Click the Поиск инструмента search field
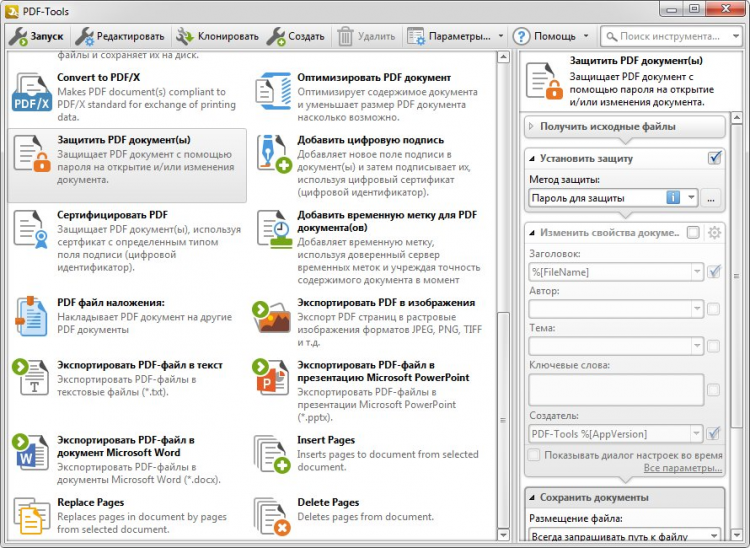Screen dimensions: 750x548 (665, 36)
